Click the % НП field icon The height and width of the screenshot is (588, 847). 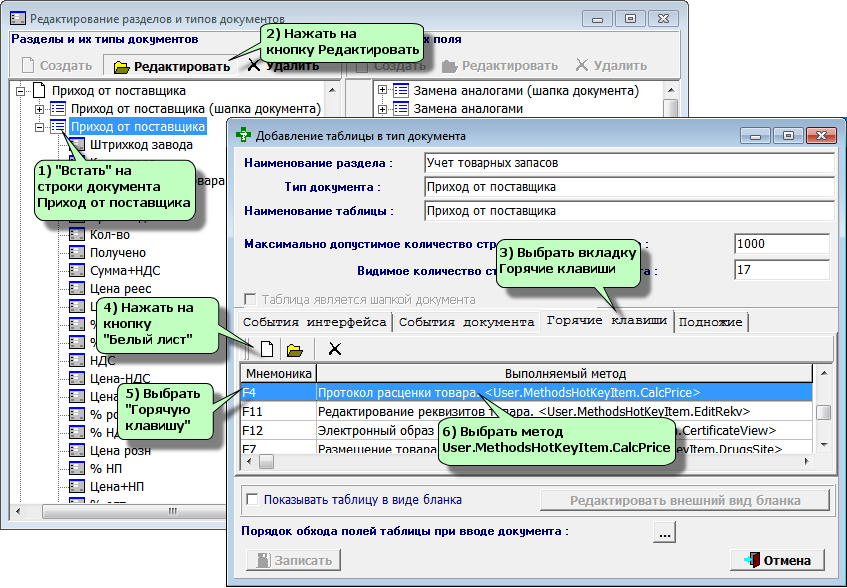coord(77,469)
